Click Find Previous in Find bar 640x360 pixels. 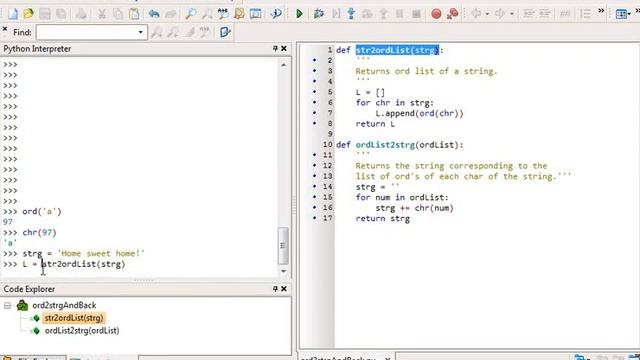(x=173, y=32)
